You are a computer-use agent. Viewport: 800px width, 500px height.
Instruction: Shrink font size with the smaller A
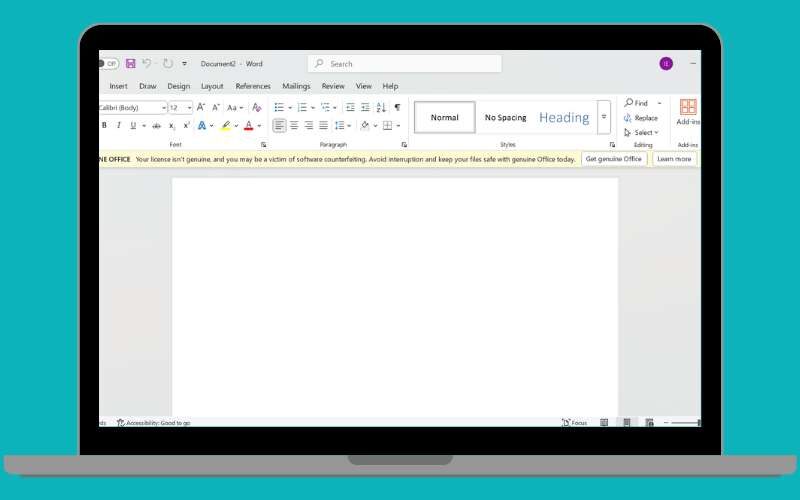tap(216, 107)
